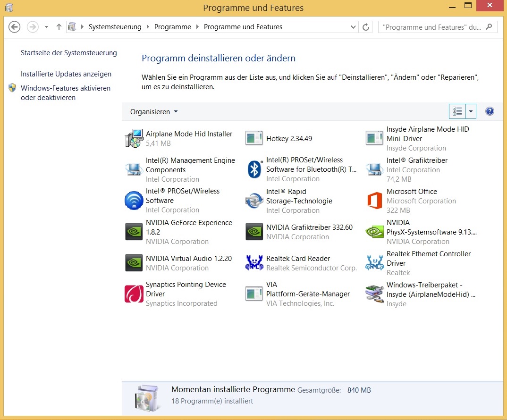Screen dimensions: 507x420
Task: Click the window system icon in title bar
Action: [9, 8]
